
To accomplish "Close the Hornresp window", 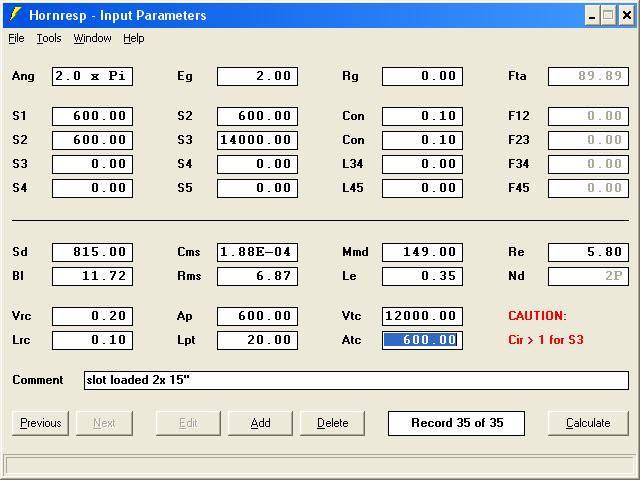I will (x=627, y=16).
